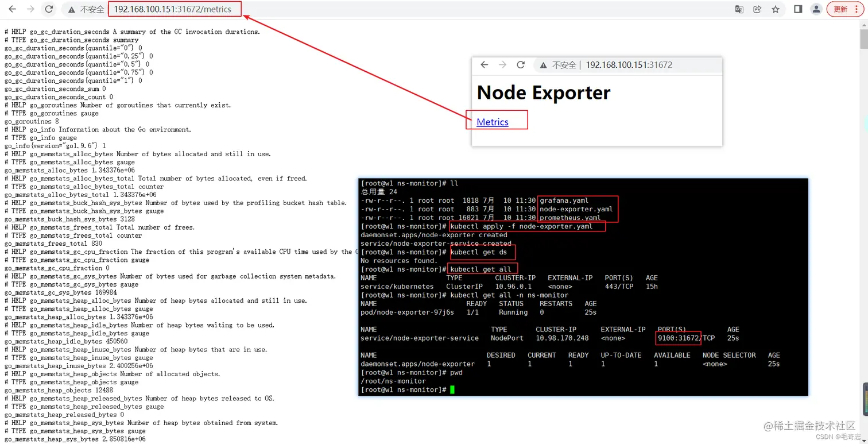The image size is (868, 444).
Task: Click the port value 9100:31672/TCP
Action: [x=687, y=338]
